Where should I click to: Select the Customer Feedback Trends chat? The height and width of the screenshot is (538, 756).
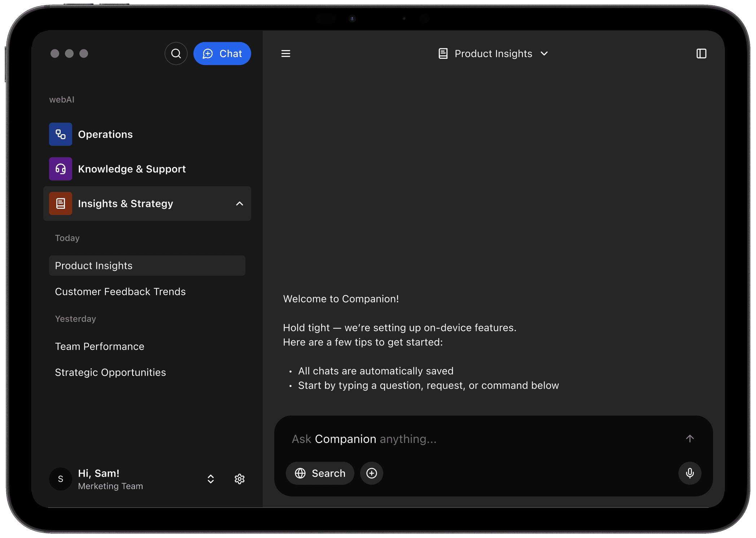(121, 291)
